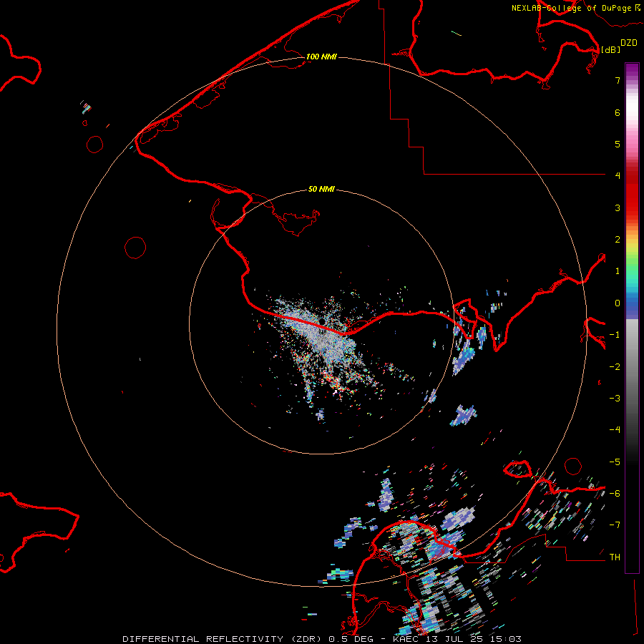This screenshot has height=644, width=644.
Task: Click the 0 value on the color scale
Action: [618, 303]
